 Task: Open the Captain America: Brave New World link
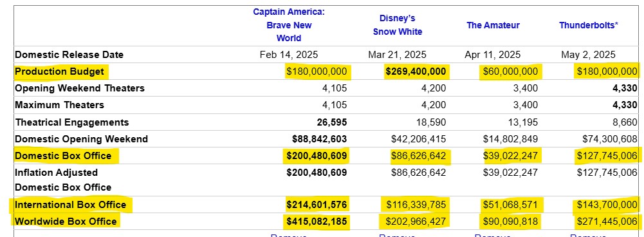click(x=289, y=25)
